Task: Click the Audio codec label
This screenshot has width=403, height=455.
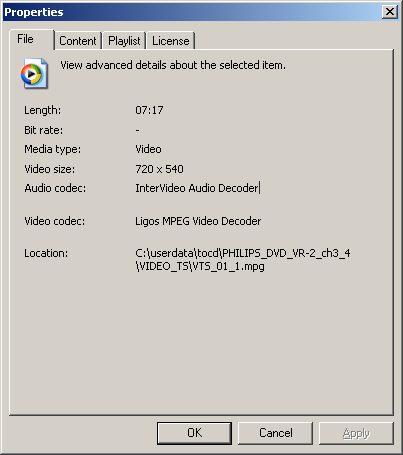Action: coord(55,188)
